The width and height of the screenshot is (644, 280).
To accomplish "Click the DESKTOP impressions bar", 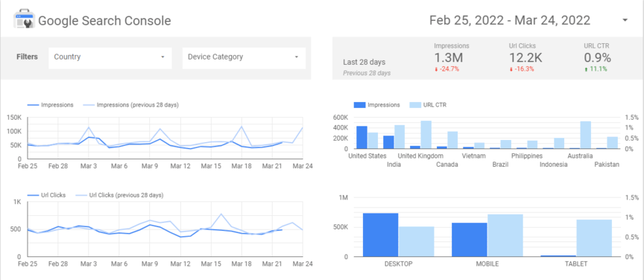I will (x=381, y=235).
